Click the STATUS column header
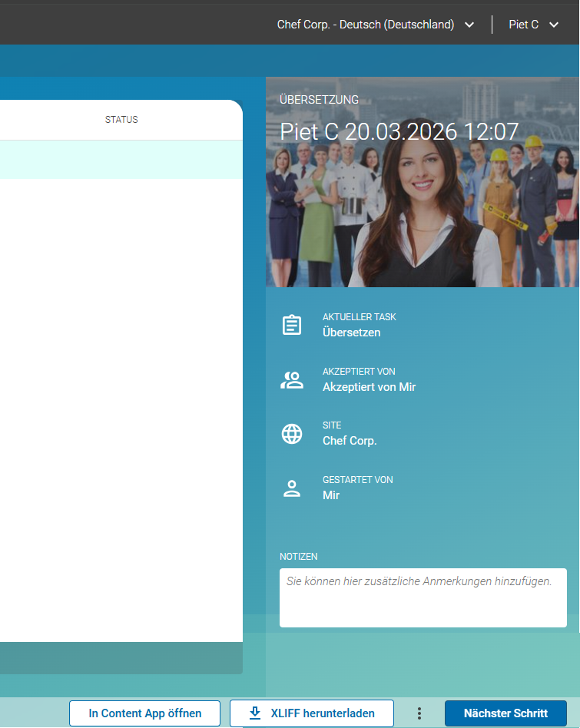580x728 pixels. [x=121, y=120]
